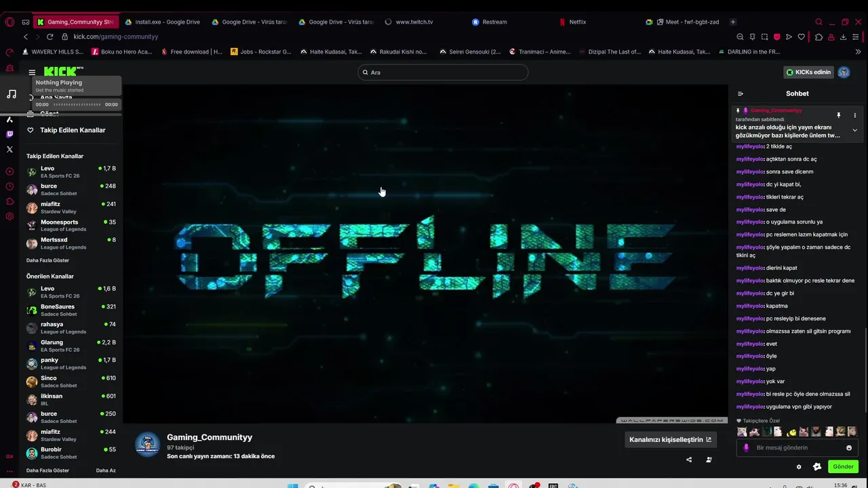Open the KAR - BAS weather taskbar widget
Viewport: 868px width, 488px height.
(29, 485)
